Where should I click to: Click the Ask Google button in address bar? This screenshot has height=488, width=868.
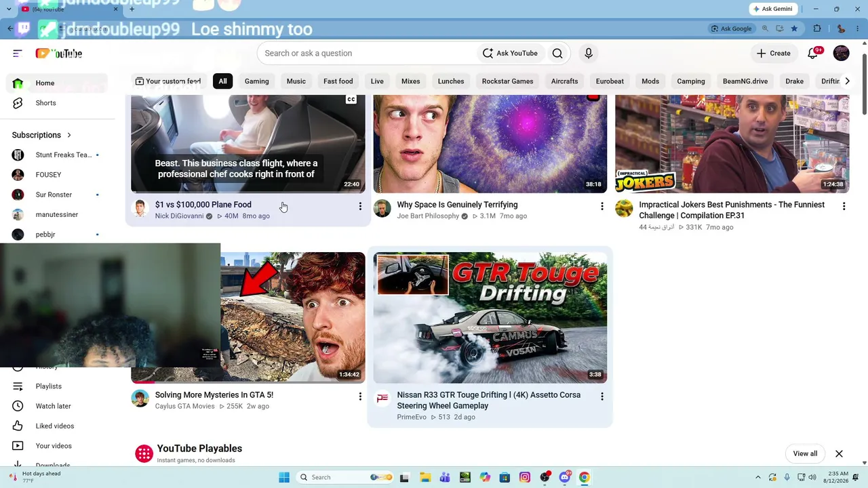click(x=731, y=28)
